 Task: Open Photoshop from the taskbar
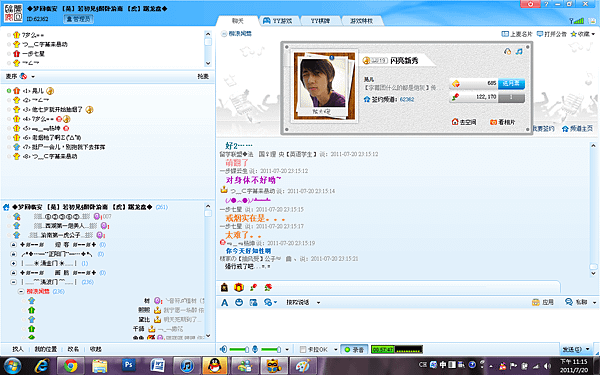point(129,365)
